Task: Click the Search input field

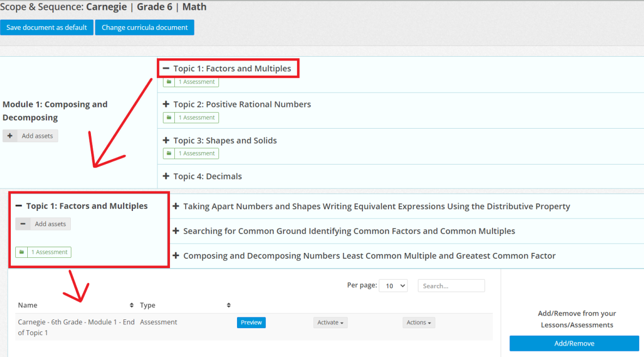Action: click(x=451, y=286)
